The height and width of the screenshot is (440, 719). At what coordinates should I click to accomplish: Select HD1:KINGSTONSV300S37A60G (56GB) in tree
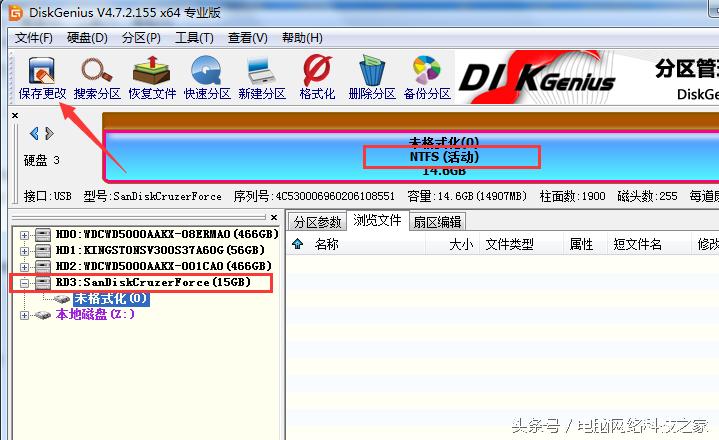[x=160, y=250]
